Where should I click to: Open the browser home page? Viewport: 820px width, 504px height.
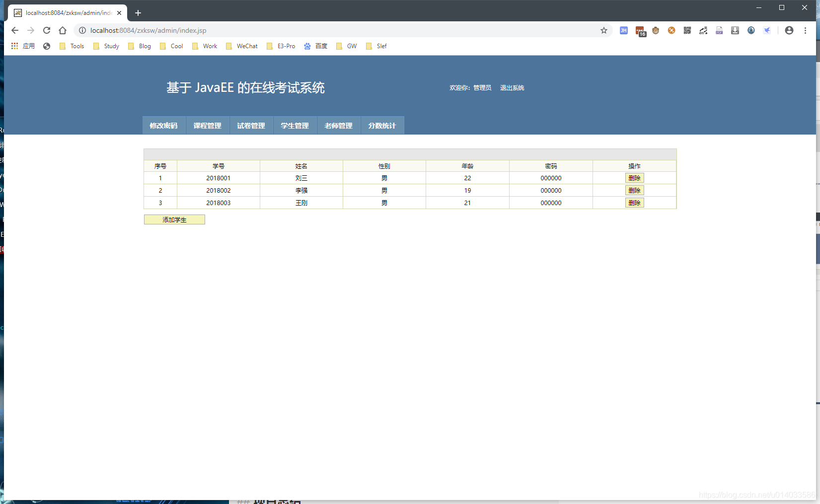pos(63,30)
